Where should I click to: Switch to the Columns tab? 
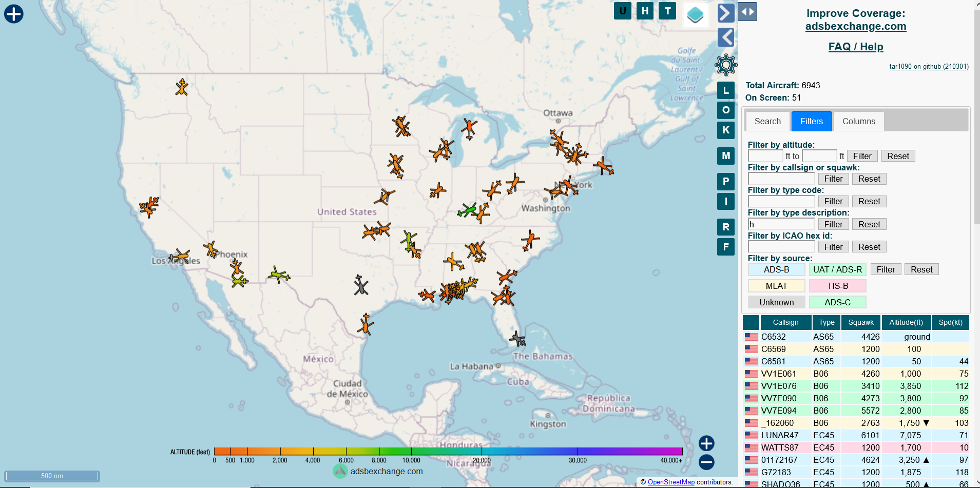859,121
